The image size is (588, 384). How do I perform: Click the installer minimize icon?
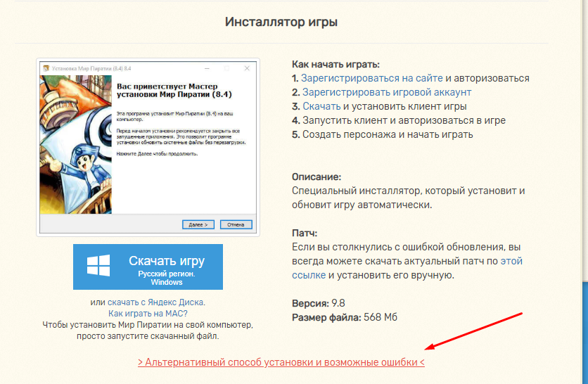(x=207, y=68)
